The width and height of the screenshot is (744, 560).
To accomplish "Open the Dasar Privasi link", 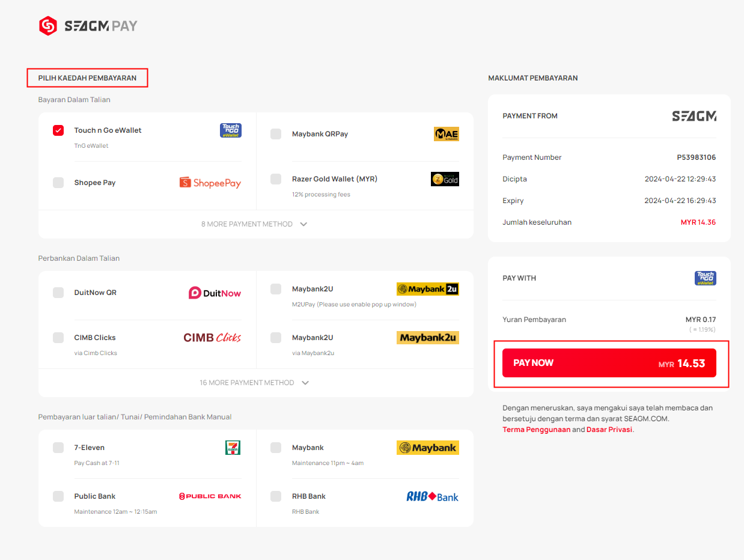I will coord(609,430).
